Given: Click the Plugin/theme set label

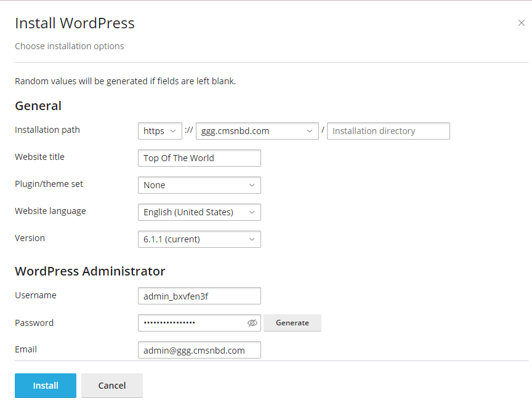Looking at the screenshot, I should click(49, 184).
